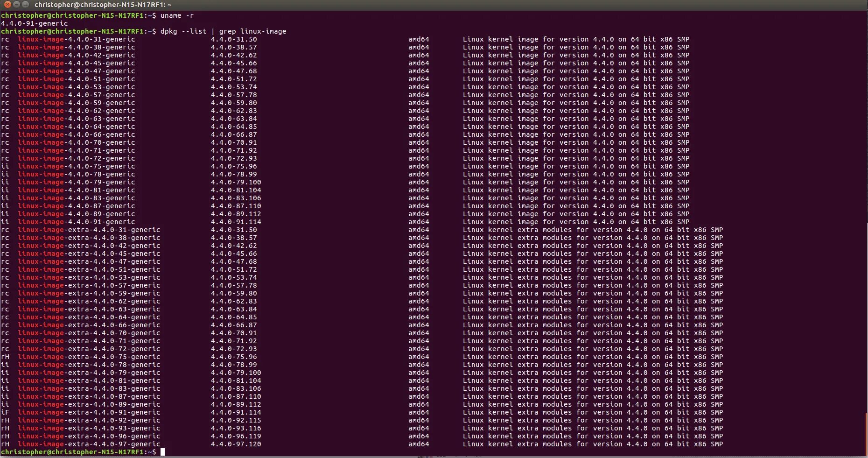Select package linux-image-extra-4.4.0-91-generic
The height and width of the screenshot is (458, 868).
pos(89,412)
